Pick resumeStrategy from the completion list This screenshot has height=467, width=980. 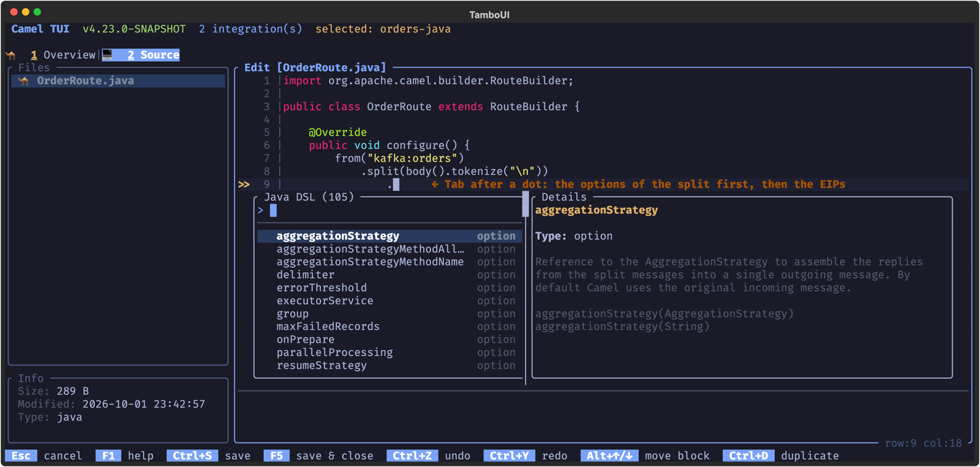[390, 365]
